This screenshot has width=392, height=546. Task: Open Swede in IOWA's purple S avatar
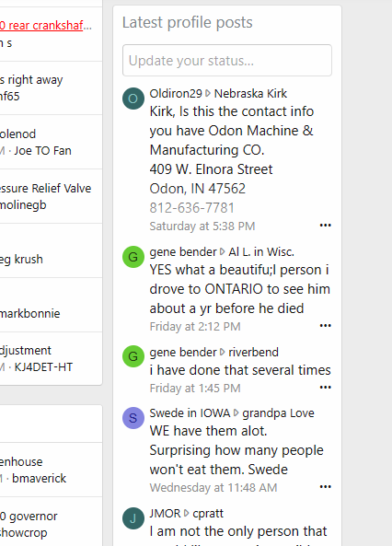point(133,418)
